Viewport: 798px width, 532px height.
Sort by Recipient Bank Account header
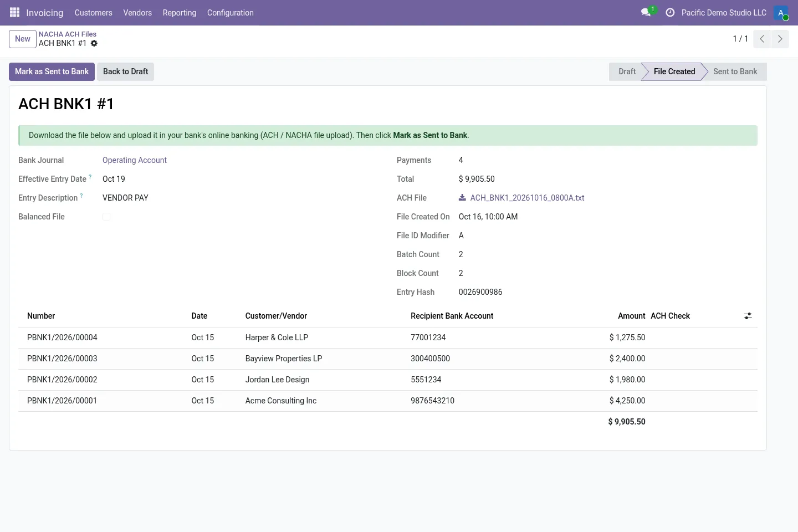click(x=452, y=316)
